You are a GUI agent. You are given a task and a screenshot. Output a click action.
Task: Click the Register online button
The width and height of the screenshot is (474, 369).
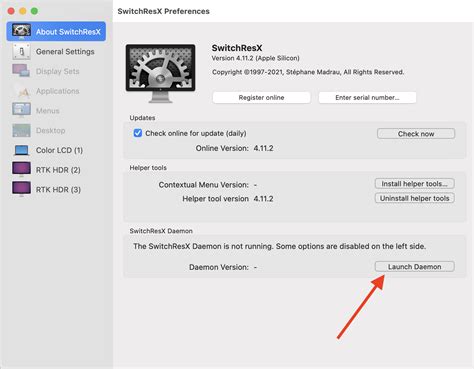[261, 97]
